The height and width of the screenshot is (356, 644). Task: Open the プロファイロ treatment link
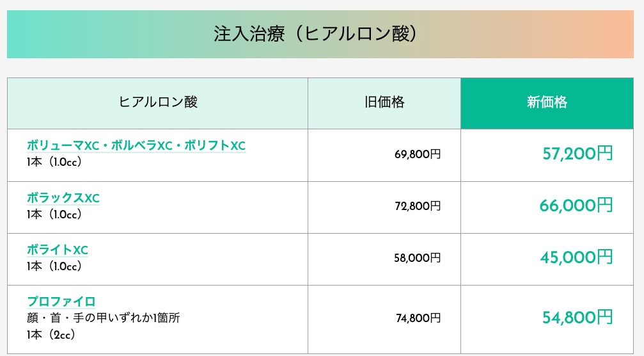(61, 302)
